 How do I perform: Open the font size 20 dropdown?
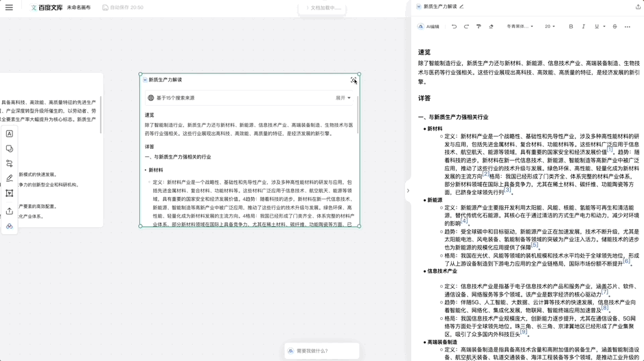[549, 27]
